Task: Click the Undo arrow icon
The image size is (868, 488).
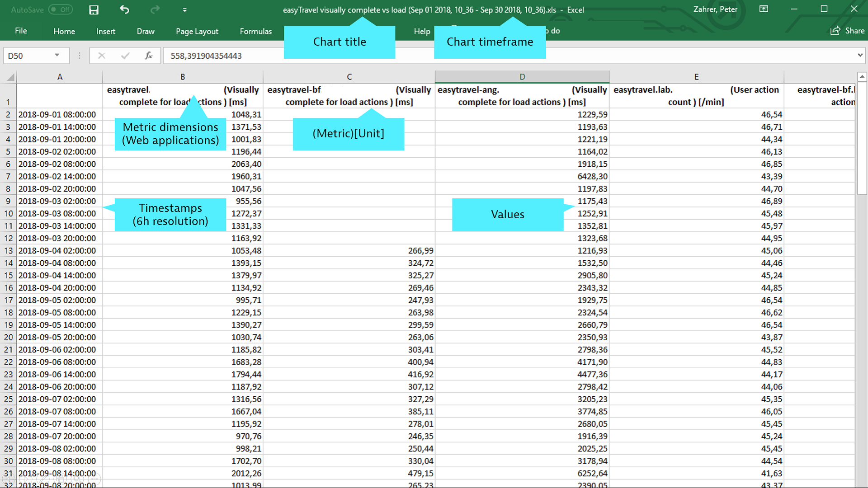Action: click(124, 9)
